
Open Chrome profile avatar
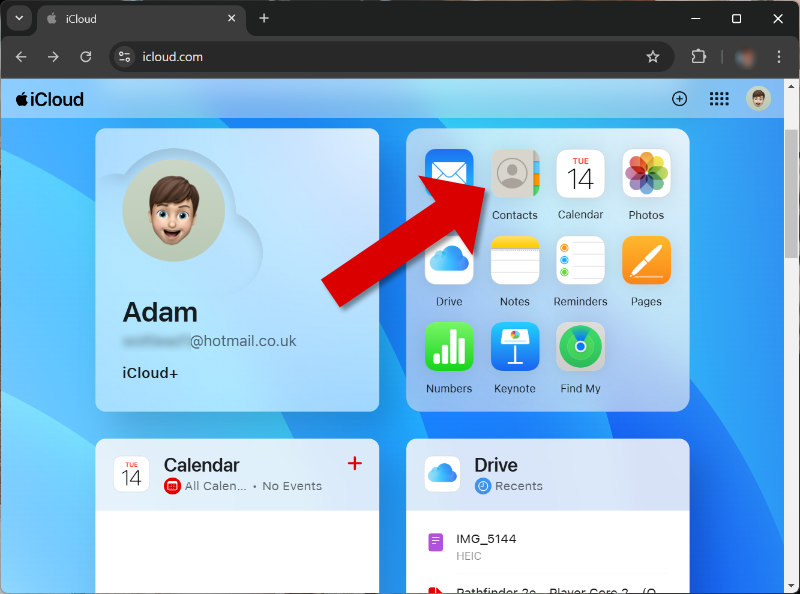745,57
